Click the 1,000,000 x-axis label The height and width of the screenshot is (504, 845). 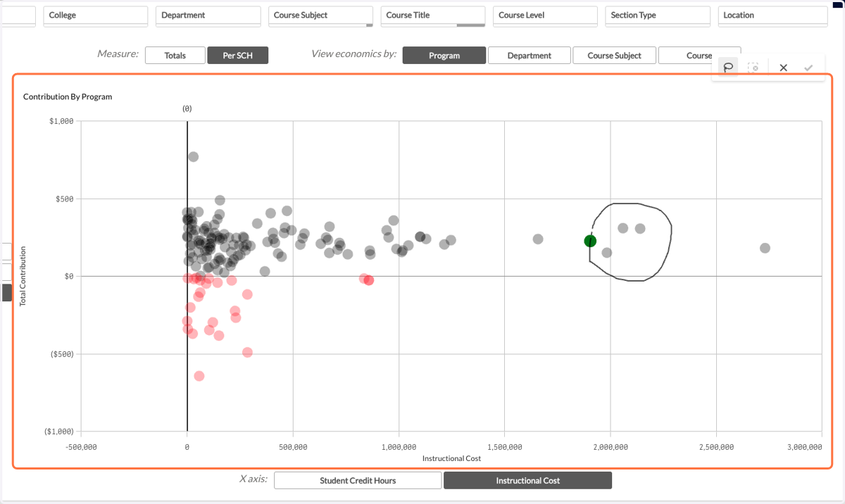[x=399, y=446]
